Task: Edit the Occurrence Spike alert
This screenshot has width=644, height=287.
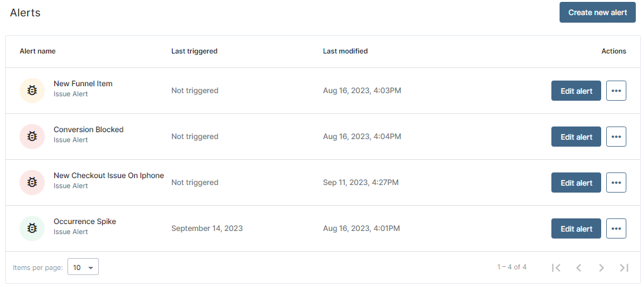Action: (576, 228)
